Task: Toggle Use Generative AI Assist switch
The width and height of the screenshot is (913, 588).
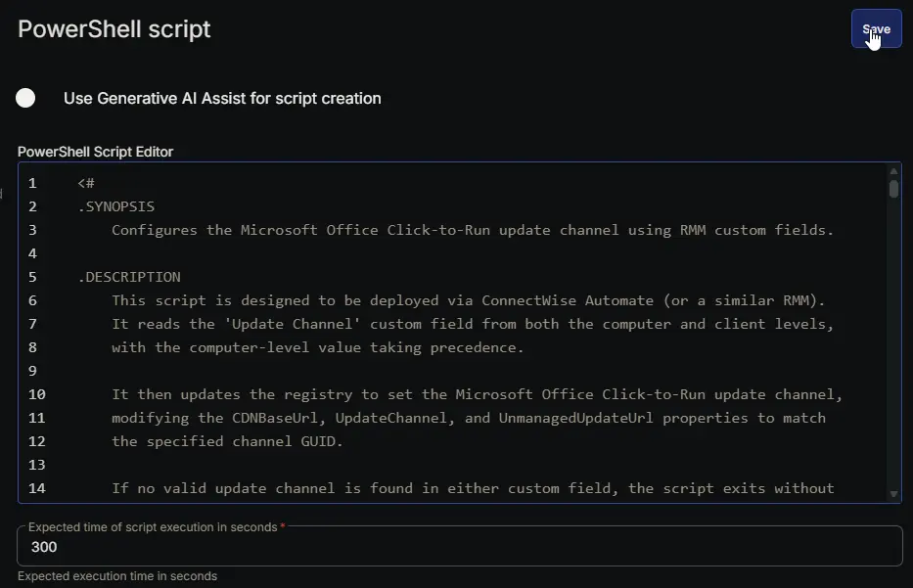Action: pos(25,98)
